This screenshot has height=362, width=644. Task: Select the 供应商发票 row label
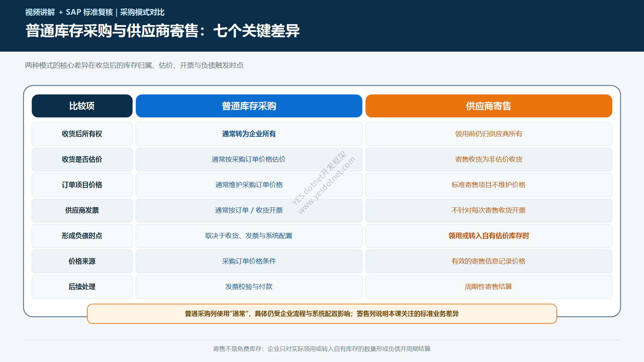coord(82,210)
